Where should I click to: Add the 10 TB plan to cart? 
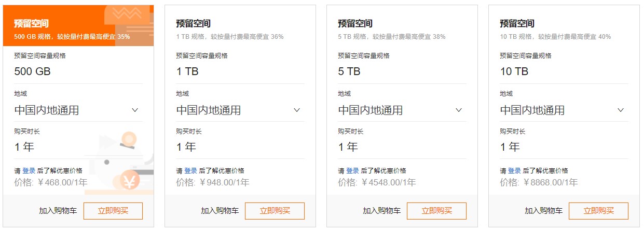coord(544,211)
